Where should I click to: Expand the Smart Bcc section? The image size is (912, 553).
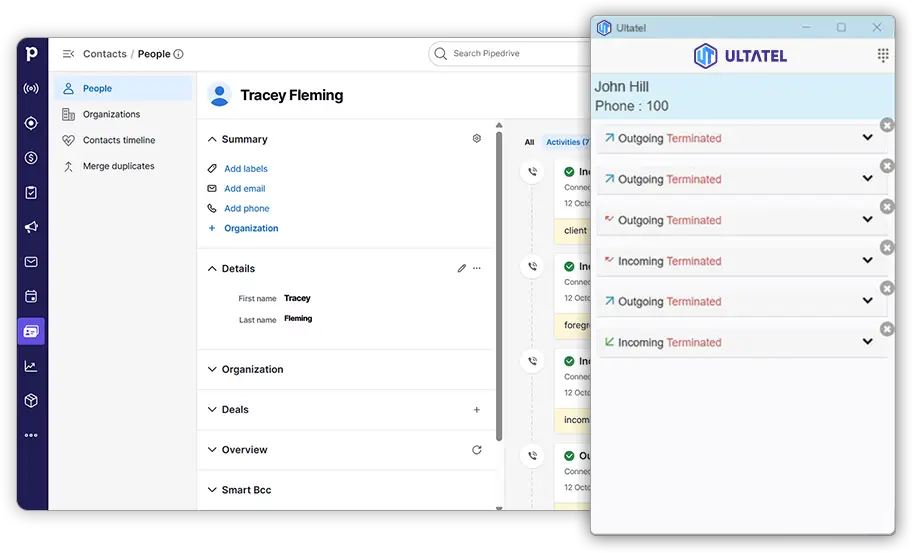246,490
